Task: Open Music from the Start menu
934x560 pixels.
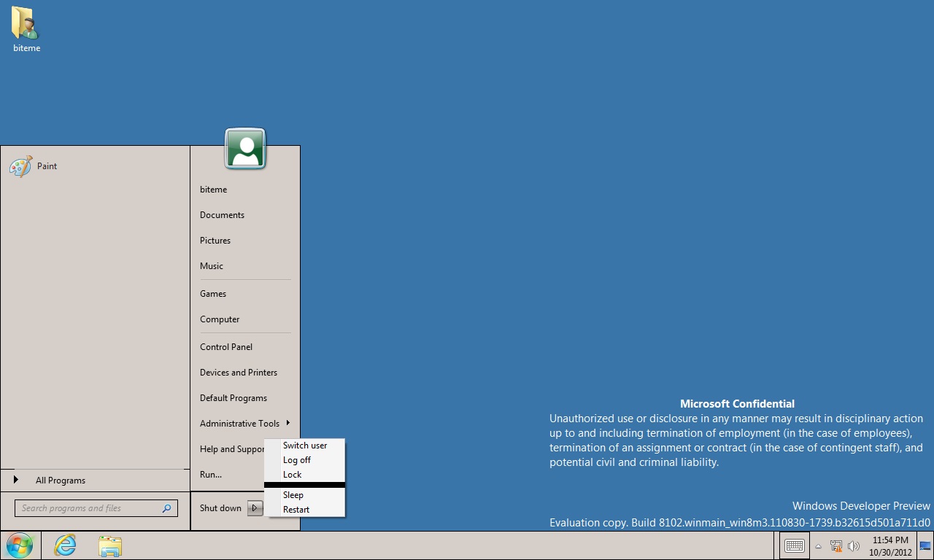Action: point(212,266)
